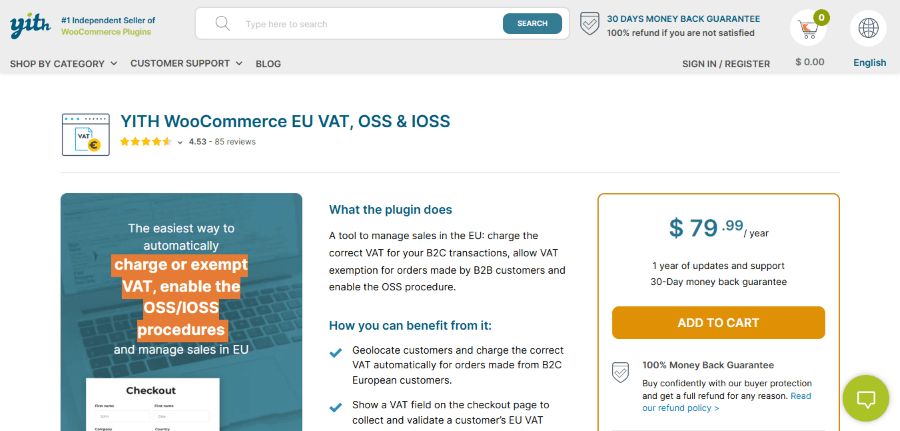Image resolution: width=900 pixels, height=431 pixels.
Task: Click the checkmark beside Show a VAT field
Action: (336, 408)
